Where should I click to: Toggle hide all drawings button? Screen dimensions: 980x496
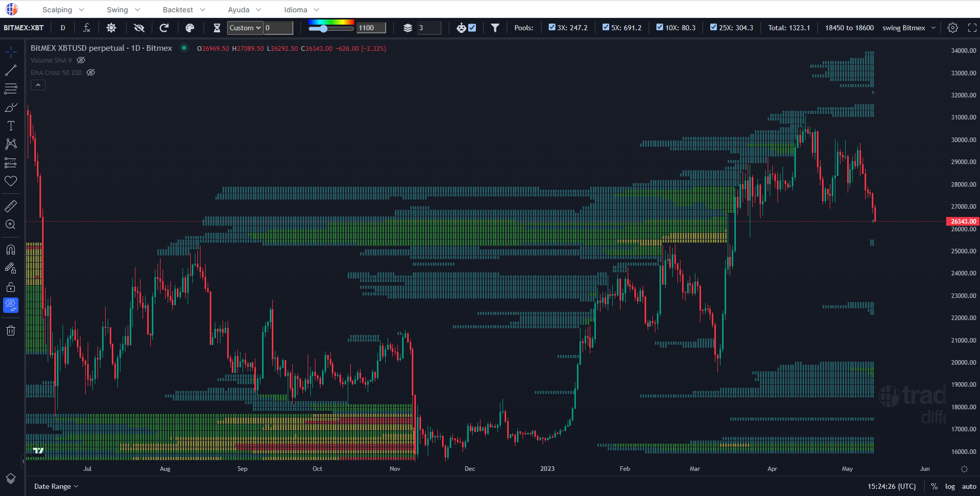[11, 305]
